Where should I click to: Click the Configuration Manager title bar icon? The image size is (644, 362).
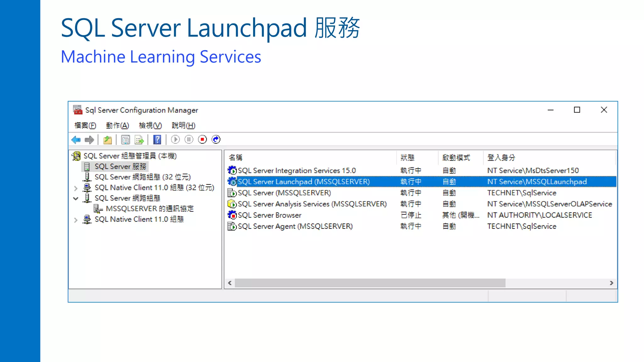click(x=78, y=110)
